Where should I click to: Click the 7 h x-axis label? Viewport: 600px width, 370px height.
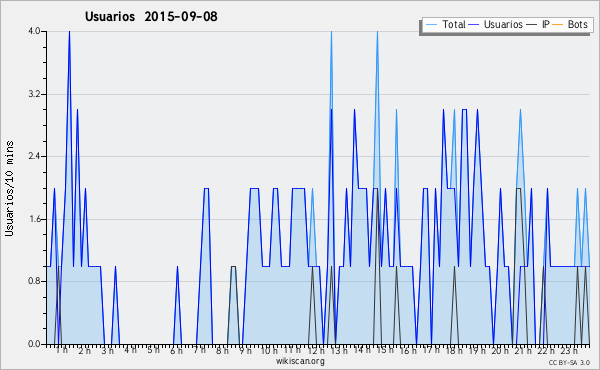[x=199, y=350]
